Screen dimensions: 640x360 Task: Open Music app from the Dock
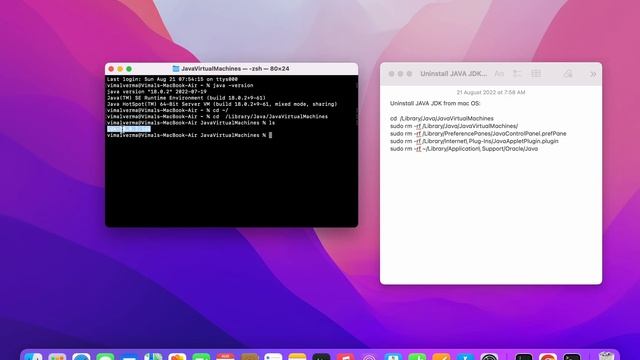345,356
